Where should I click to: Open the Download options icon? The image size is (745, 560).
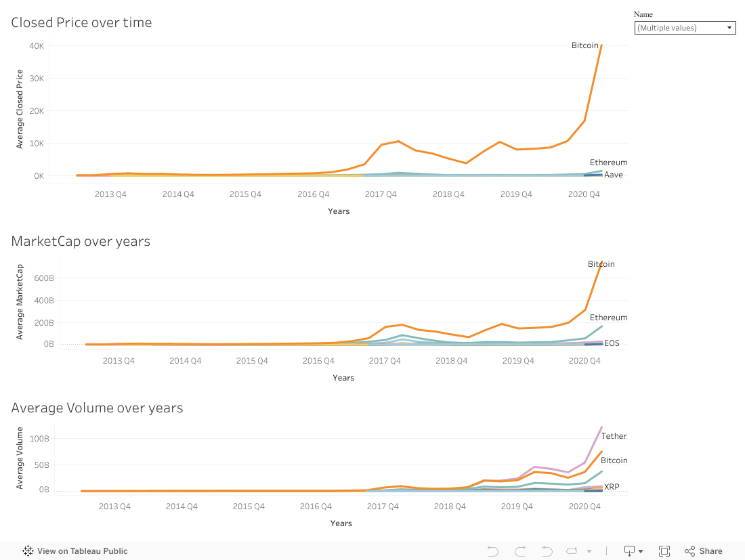[x=629, y=551]
